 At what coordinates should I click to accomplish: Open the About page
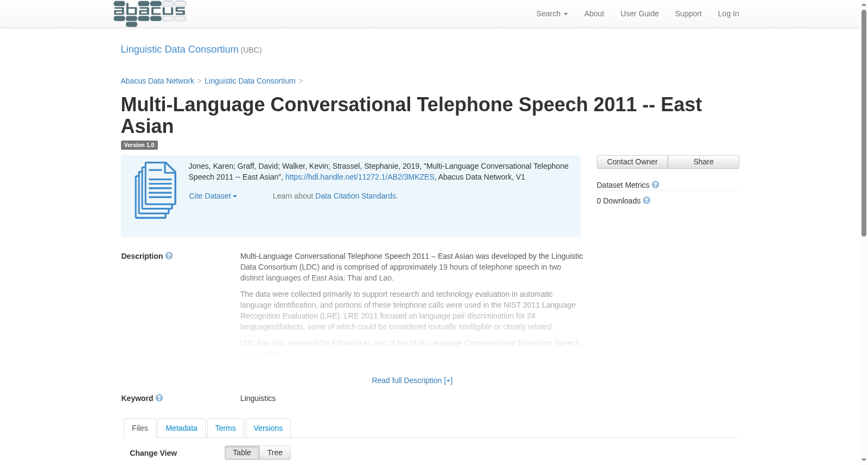tap(594, 14)
